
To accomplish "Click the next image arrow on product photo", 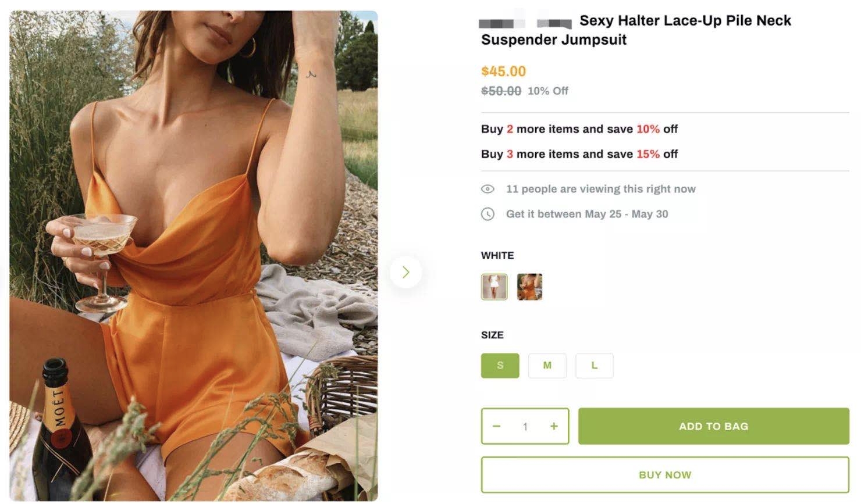I will click(405, 271).
